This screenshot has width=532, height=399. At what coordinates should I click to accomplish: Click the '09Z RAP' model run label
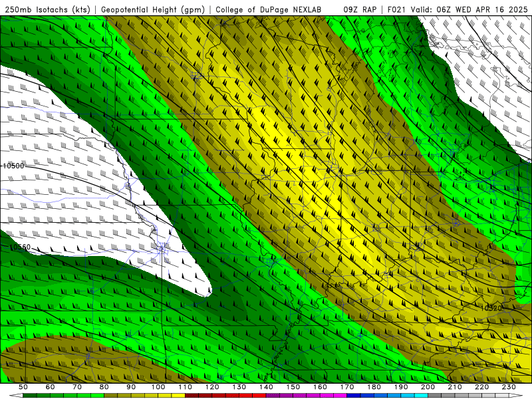pyautogui.click(x=360, y=9)
